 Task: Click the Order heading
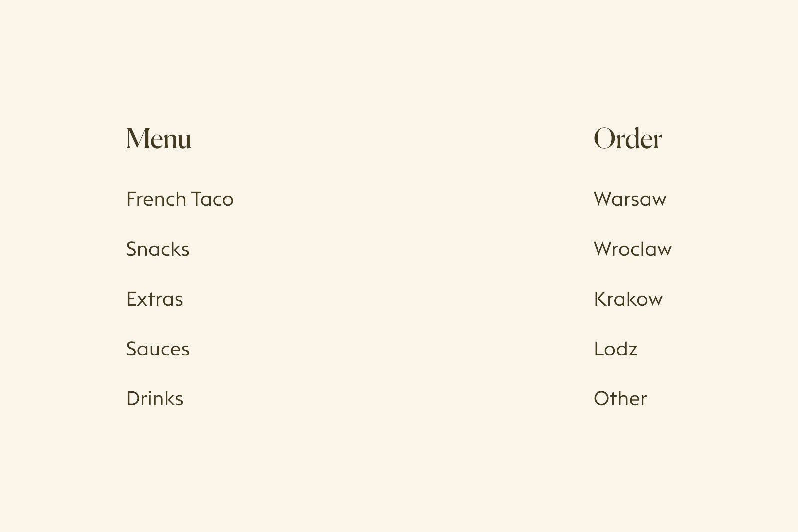point(627,138)
